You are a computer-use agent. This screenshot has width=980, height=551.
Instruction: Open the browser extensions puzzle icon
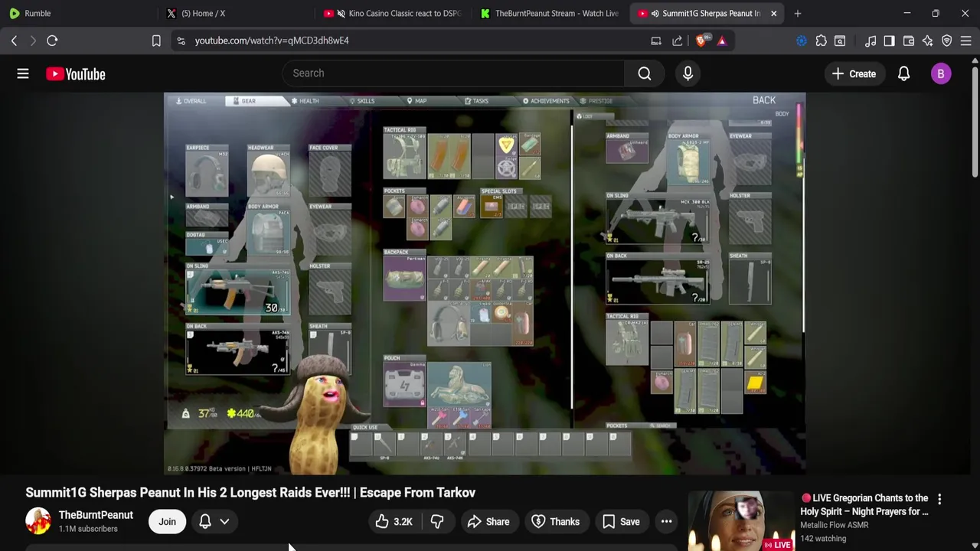tap(821, 41)
